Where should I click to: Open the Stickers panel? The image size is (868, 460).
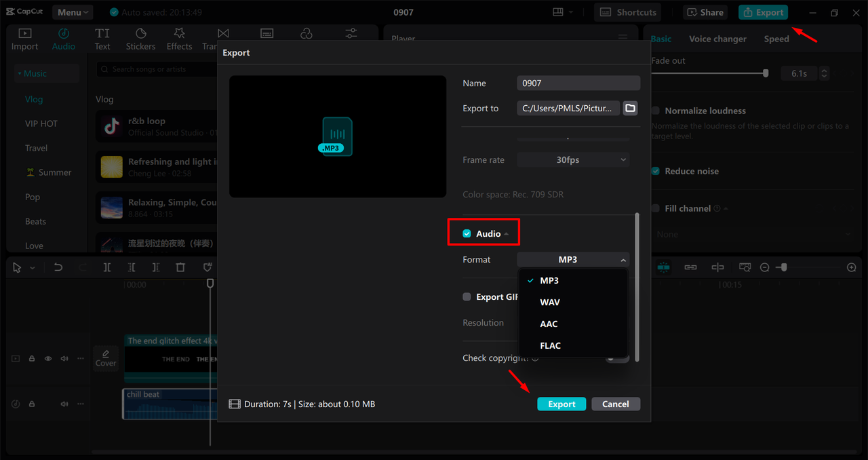[x=140, y=39]
